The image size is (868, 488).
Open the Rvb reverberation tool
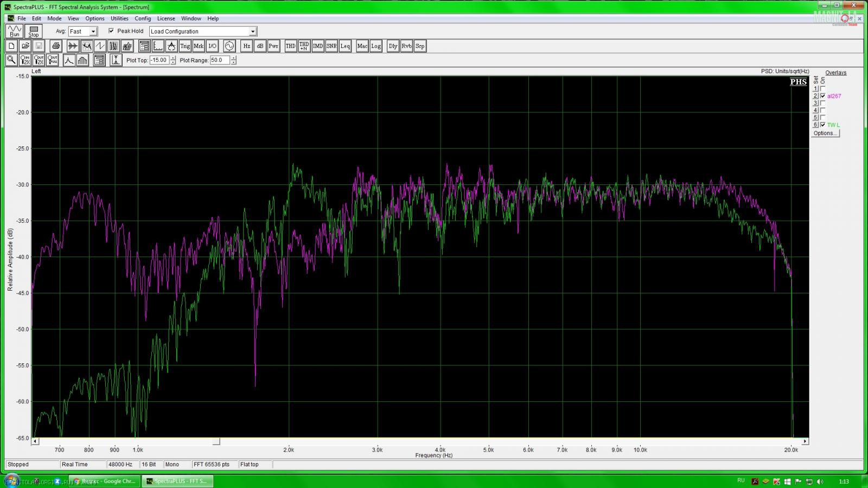(x=406, y=46)
